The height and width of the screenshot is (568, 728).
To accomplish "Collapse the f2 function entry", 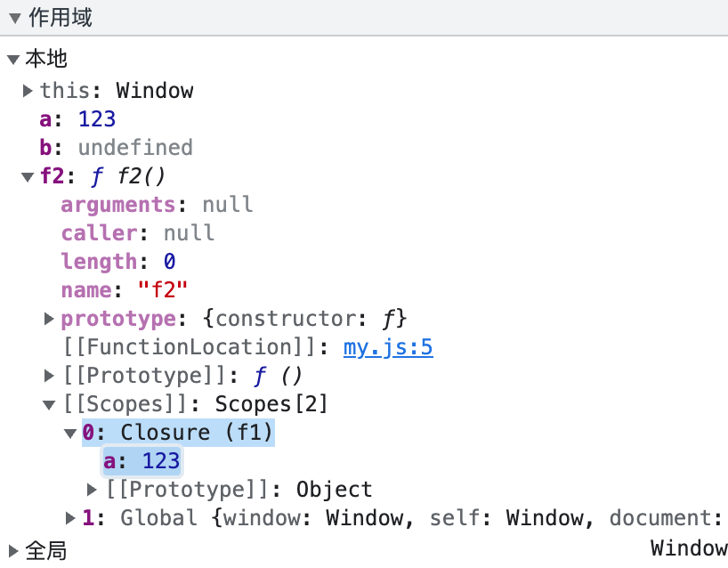I will (28, 176).
